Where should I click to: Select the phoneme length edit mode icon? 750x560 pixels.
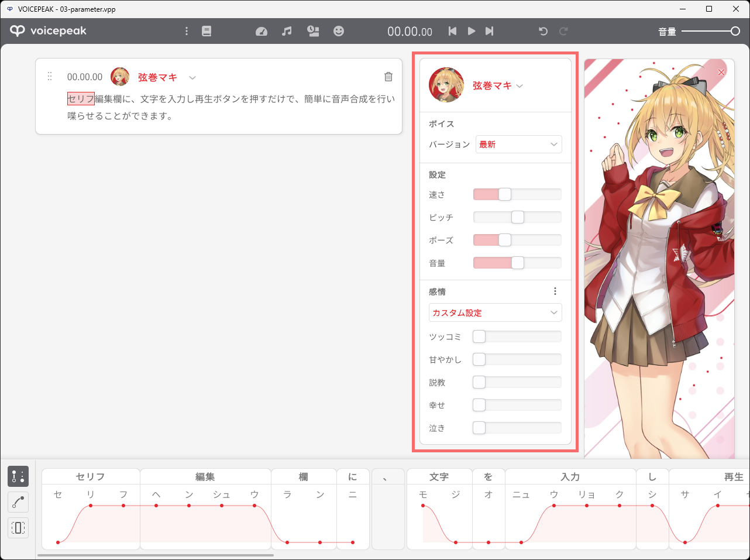[18, 528]
